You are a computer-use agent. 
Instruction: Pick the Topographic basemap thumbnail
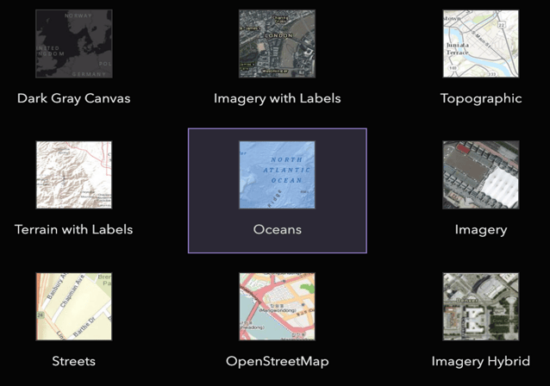(x=481, y=44)
